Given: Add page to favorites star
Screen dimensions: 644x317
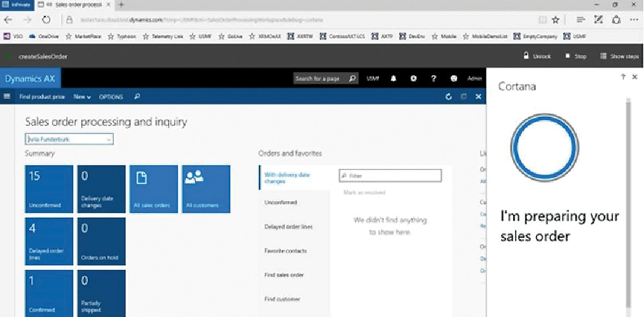Looking at the screenshot, I should 556,20.
